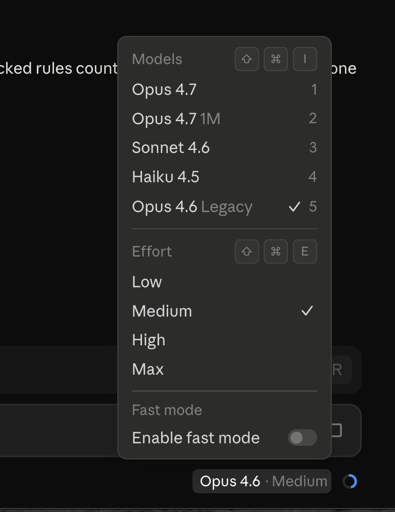Screen dimensions: 395x512
Task: Select Medium effort with the checkmark
Action: pyautogui.click(x=224, y=311)
